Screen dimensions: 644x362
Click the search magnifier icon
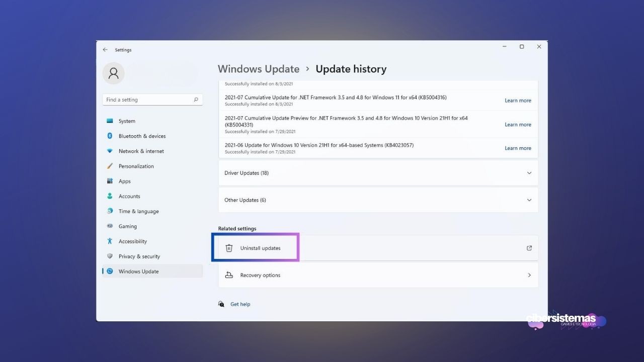pyautogui.click(x=196, y=100)
